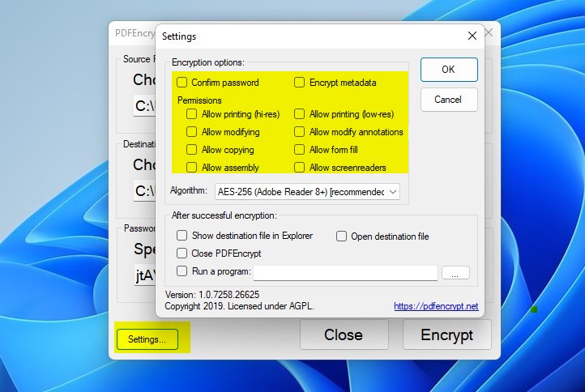Confirm settings with the OK button

449,70
